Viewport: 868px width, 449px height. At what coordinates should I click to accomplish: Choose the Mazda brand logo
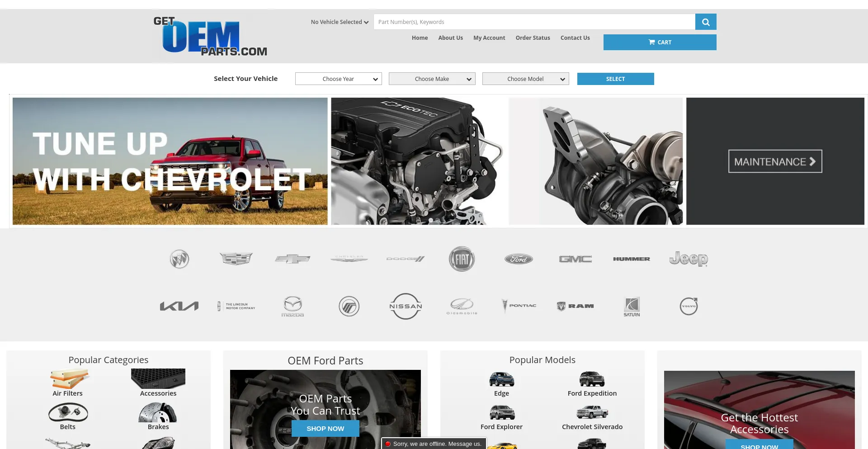292,307
